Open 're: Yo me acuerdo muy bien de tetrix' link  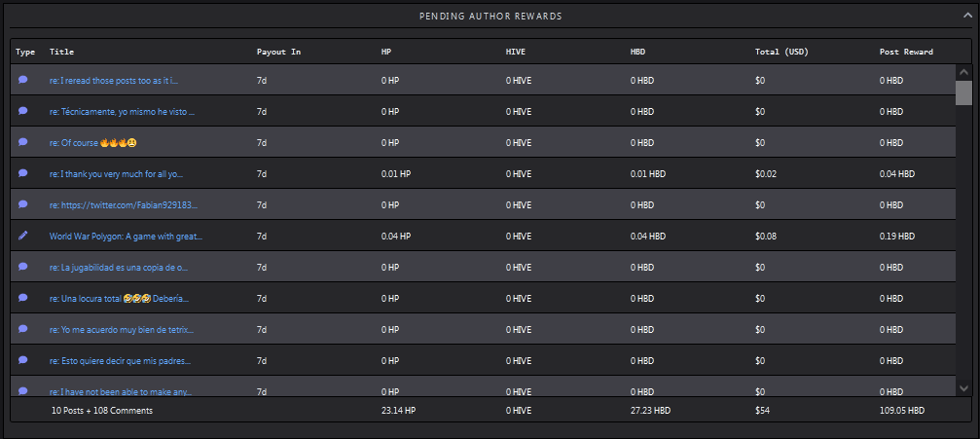tap(122, 330)
